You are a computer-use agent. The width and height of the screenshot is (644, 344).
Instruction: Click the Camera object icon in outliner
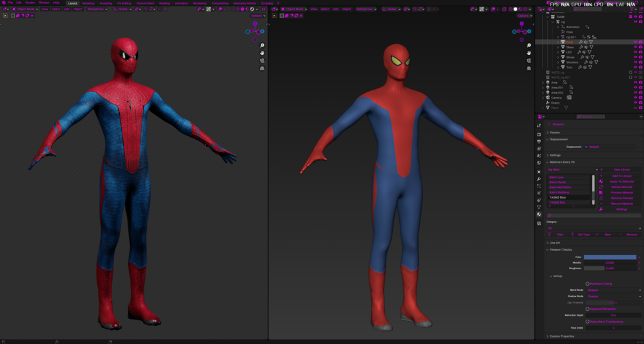pos(547,98)
